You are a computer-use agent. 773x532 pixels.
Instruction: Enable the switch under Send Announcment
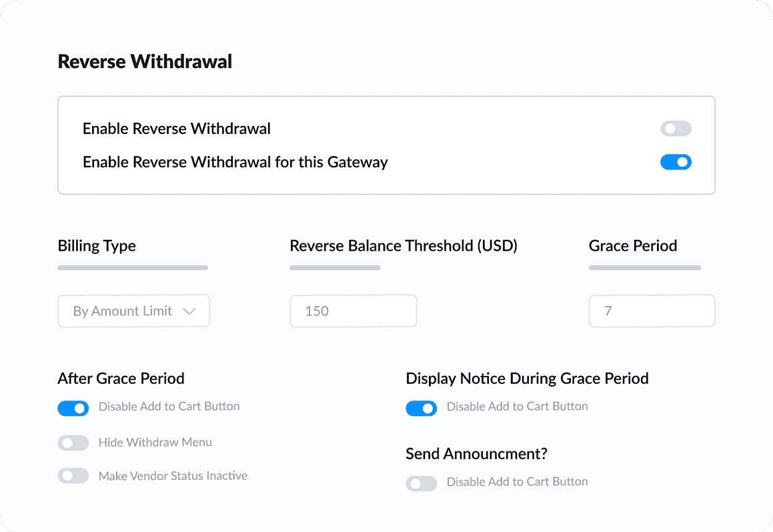422,483
